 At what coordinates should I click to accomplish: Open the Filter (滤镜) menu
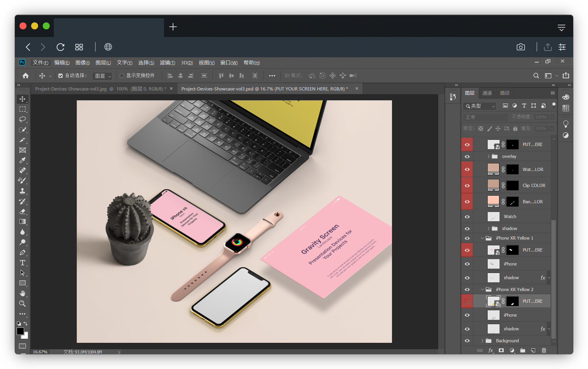pos(167,63)
